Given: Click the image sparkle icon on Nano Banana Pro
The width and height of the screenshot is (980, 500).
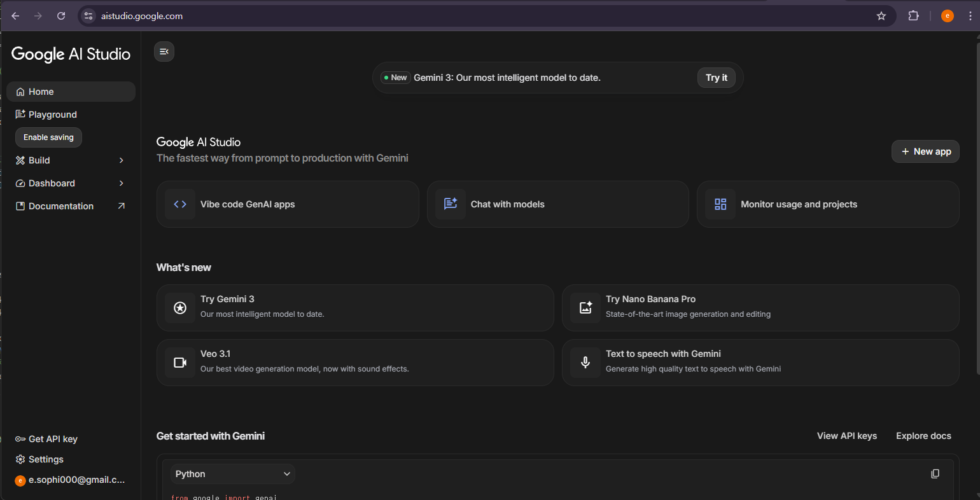Looking at the screenshot, I should coord(585,308).
